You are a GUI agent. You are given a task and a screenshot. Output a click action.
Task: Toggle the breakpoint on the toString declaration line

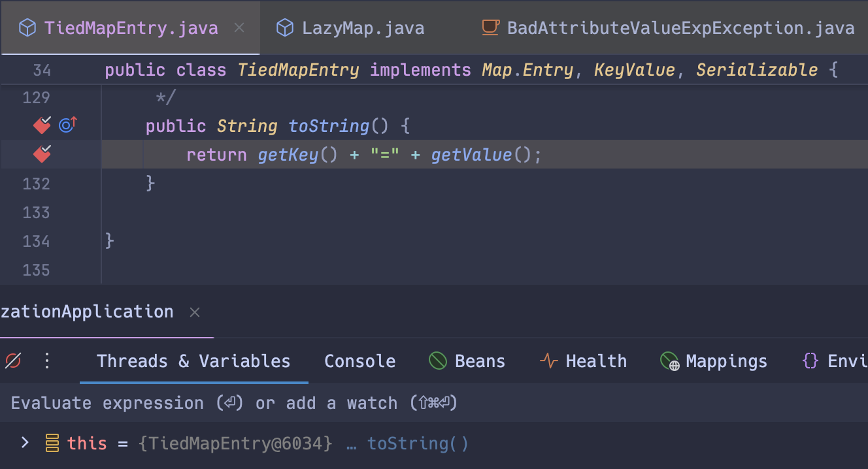pyautogui.click(x=41, y=125)
